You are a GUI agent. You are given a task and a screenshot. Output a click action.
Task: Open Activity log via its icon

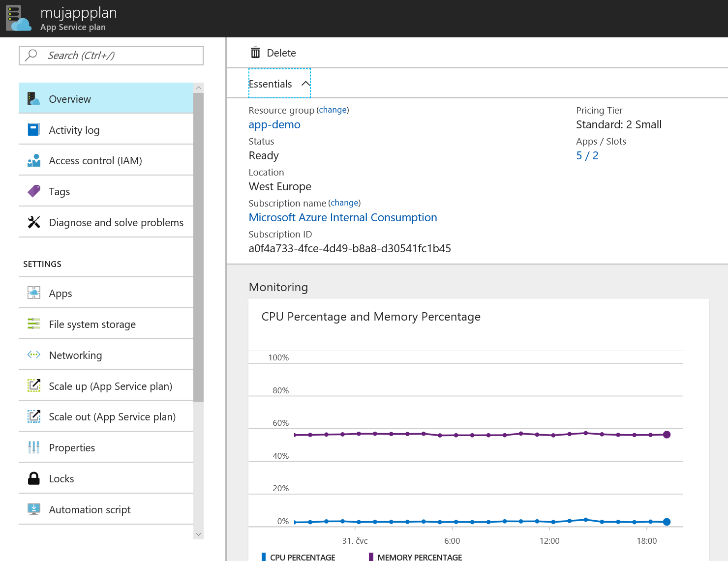33,129
